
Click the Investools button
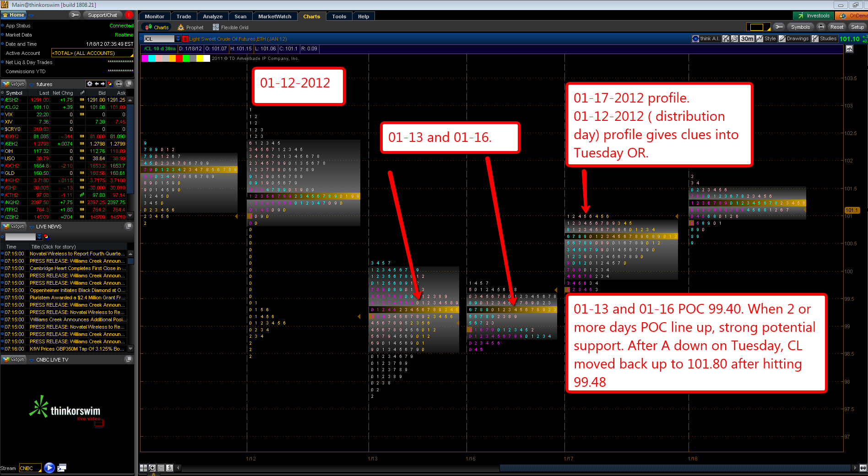click(x=814, y=16)
